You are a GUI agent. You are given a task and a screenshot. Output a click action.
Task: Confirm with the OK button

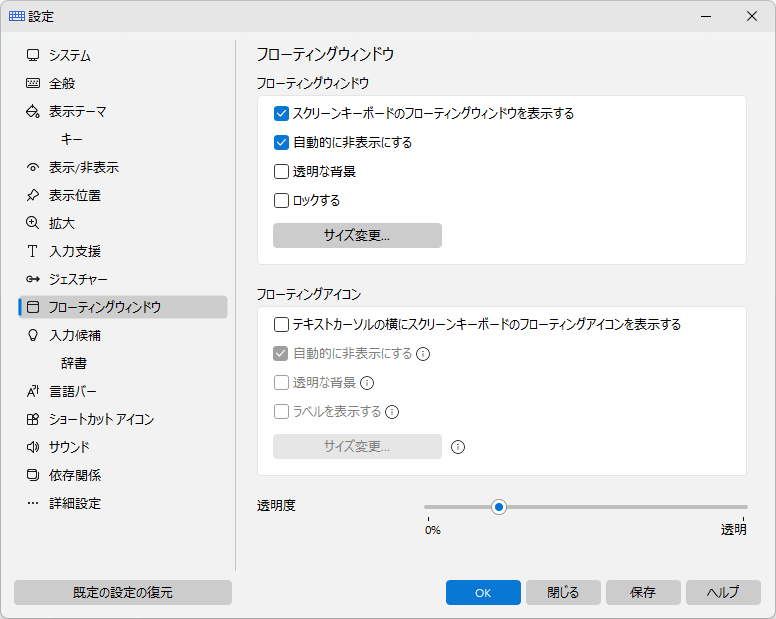(483, 593)
